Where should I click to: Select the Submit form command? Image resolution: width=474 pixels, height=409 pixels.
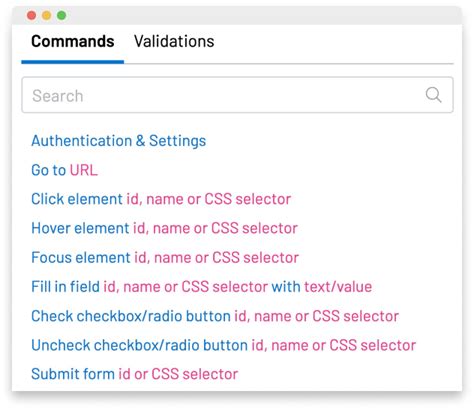pos(135,374)
